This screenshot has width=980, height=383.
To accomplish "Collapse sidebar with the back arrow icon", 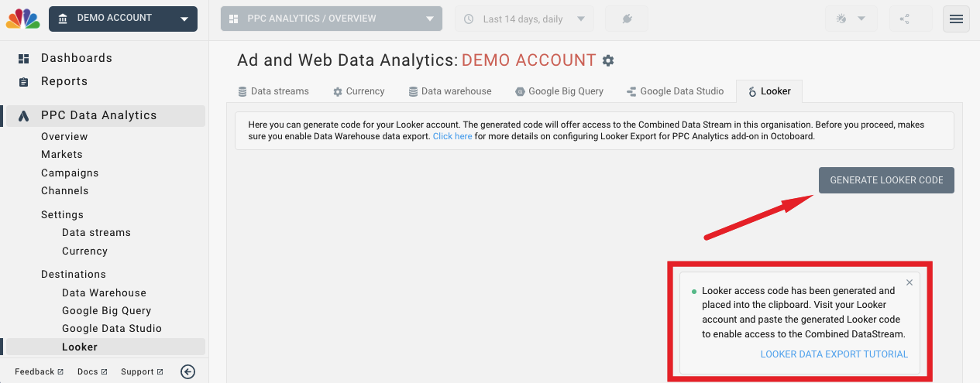I will click(187, 371).
